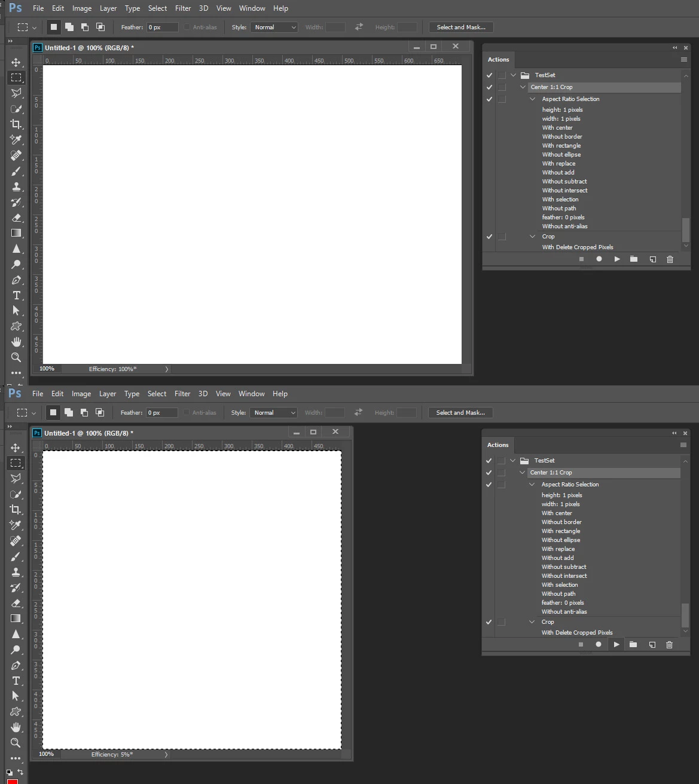The width and height of the screenshot is (699, 784).
Task: Toggle Crop step checkmark in upper Actions panel
Action: point(489,237)
